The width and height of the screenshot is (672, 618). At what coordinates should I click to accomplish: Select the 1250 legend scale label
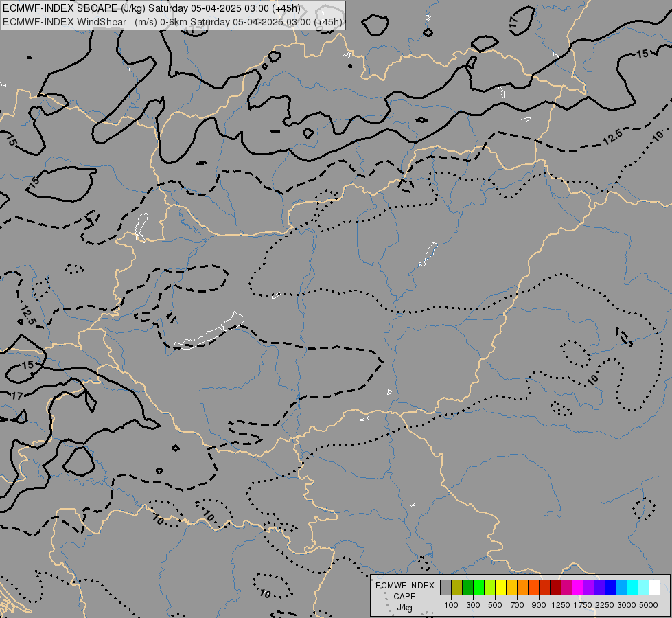tap(561, 605)
